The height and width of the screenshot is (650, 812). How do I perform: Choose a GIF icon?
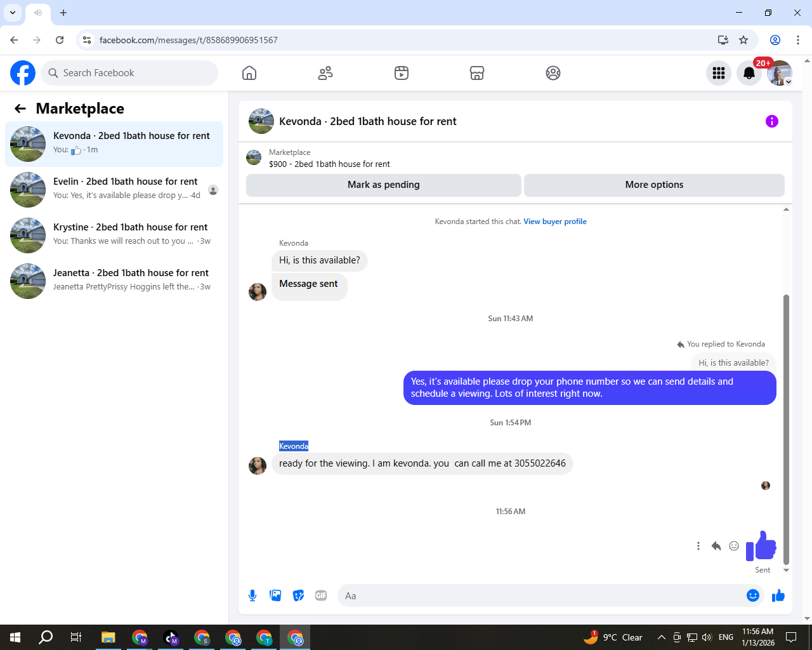(x=321, y=595)
